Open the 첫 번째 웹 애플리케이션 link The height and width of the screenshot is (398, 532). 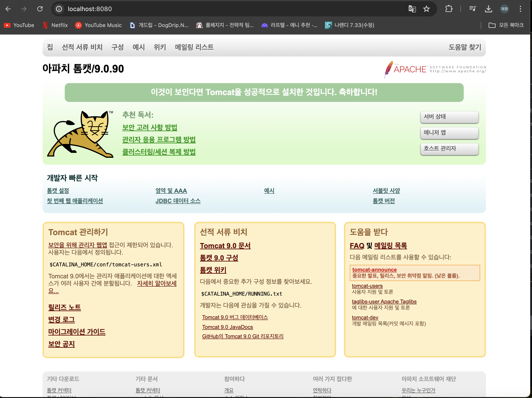click(75, 201)
